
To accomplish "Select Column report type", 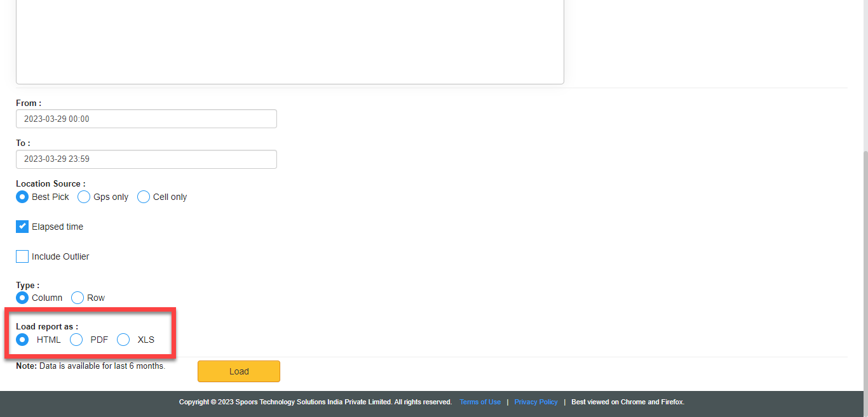I will [x=22, y=298].
